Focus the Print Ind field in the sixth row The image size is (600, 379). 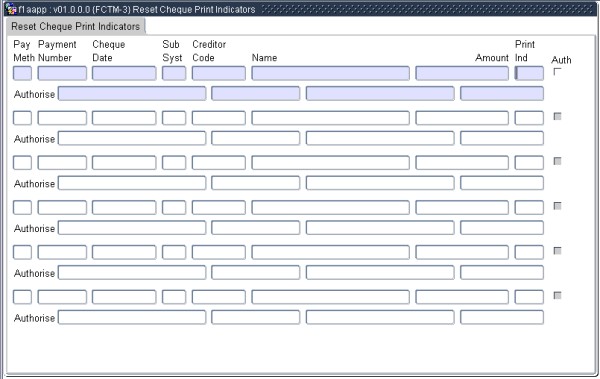529,297
